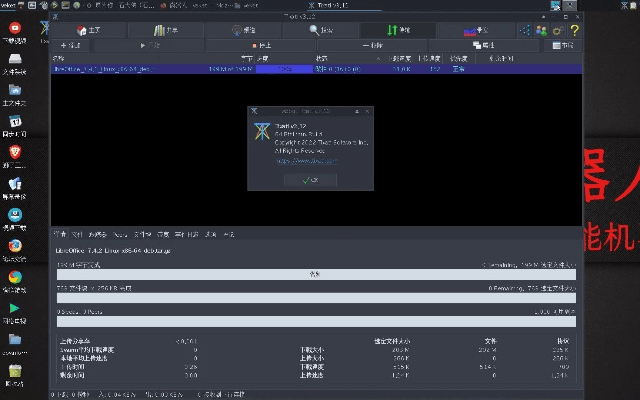The image size is (640, 400).
Task: Open the Search view with magnifier icon
Action: coord(319,31)
